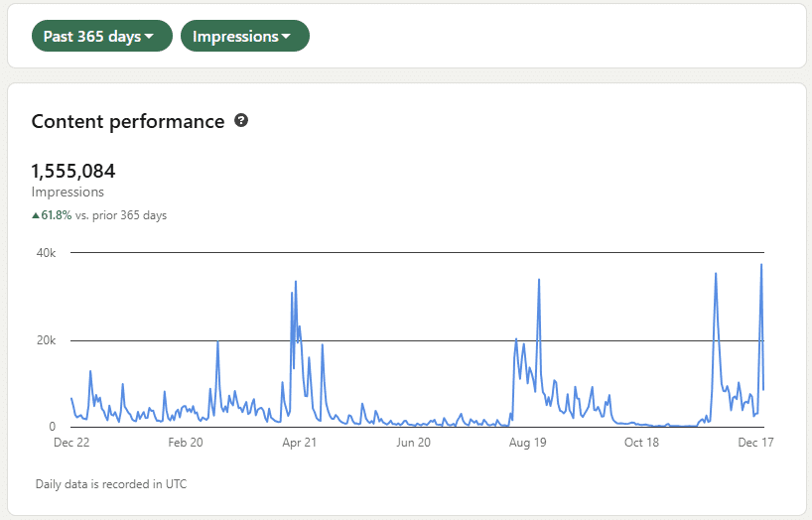Click the 20k y-axis gridline label
The width and height of the screenshot is (812, 520).
tap(46, 340)
